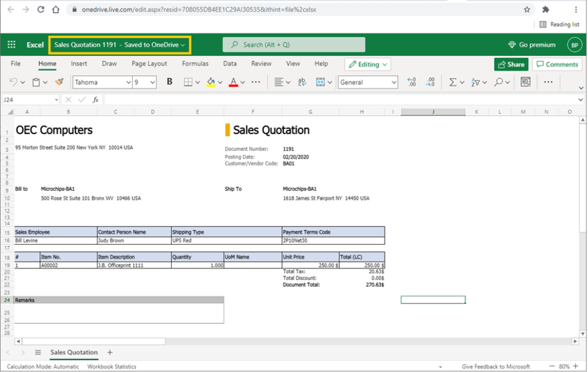Open the Comments pane button

click(x=557, y=64)
